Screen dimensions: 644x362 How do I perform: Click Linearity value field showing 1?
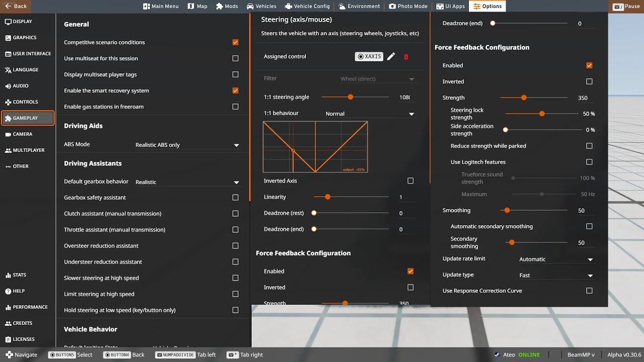point(407,197)
